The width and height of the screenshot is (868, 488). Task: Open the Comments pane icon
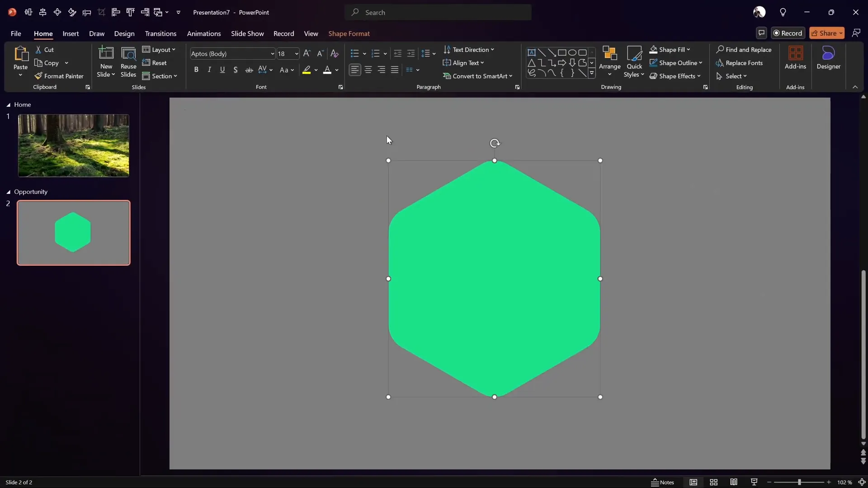tap(761, 33)
